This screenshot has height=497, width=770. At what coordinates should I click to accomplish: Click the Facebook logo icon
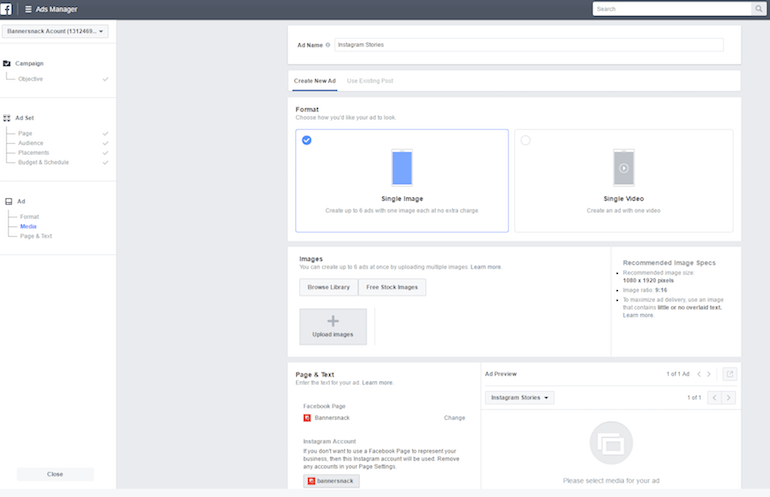click(x=6, y=9)
